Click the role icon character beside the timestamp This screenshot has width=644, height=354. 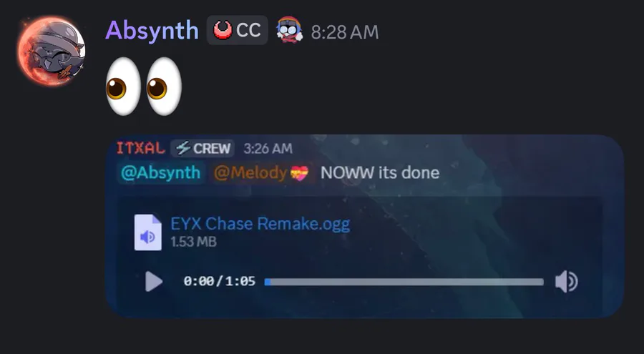(289, 30)
